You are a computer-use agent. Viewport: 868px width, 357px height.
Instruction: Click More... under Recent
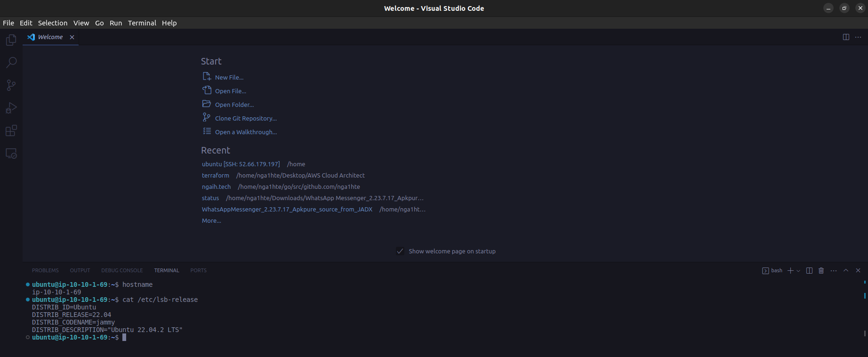[x=211, y=220]
